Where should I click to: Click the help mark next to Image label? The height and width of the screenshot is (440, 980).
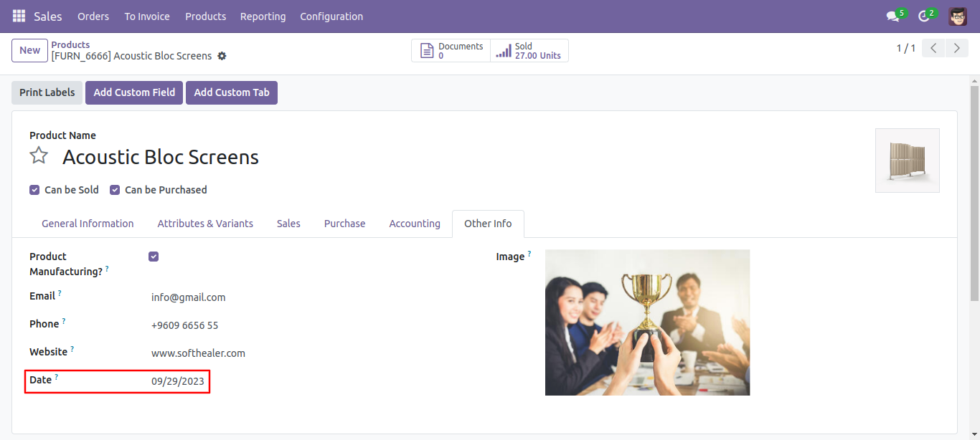tap(529, 254)
